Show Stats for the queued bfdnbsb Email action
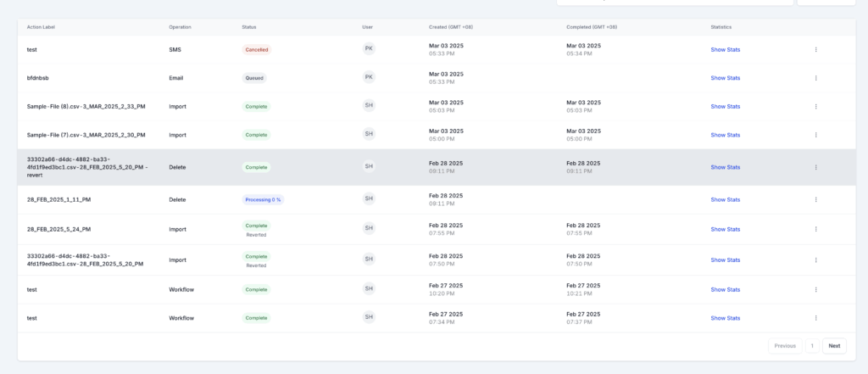 [725, 78]
